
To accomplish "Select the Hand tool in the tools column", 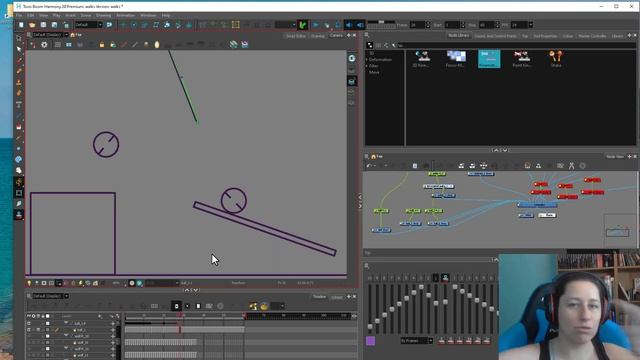I will point(19,170).
